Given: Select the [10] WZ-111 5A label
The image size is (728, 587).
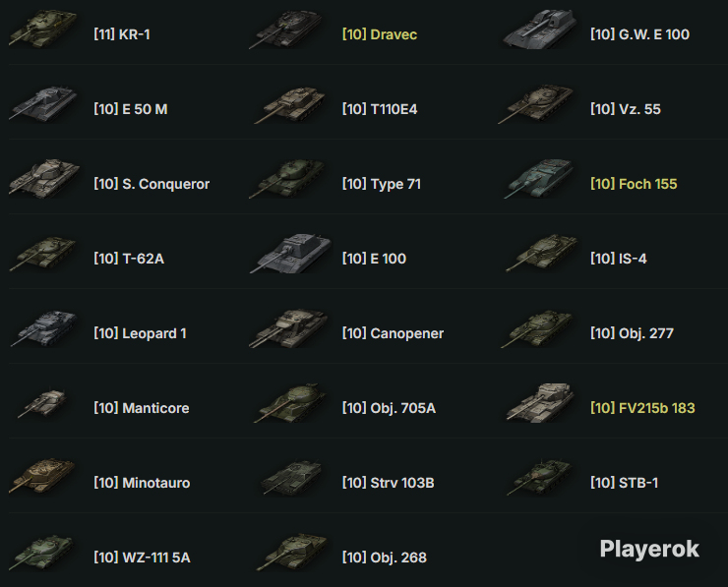Looking at the screenshot, I should pyautogui.click(x=142, y=558).
